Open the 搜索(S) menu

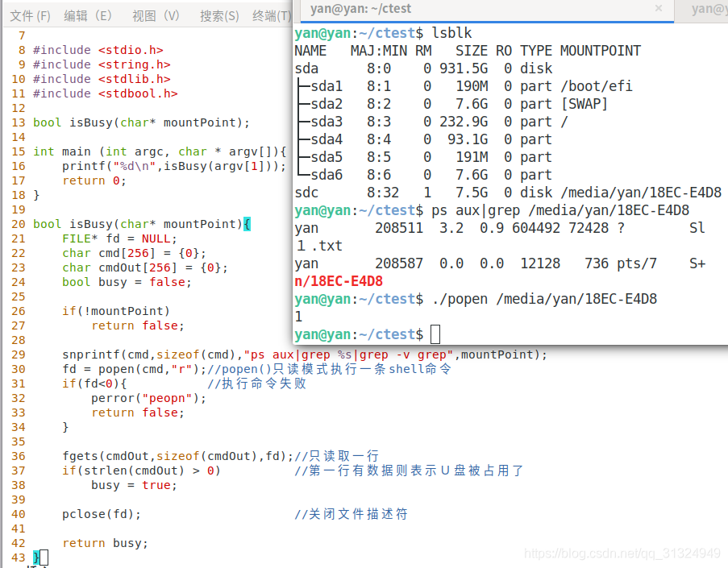click(x=218, y=15)
